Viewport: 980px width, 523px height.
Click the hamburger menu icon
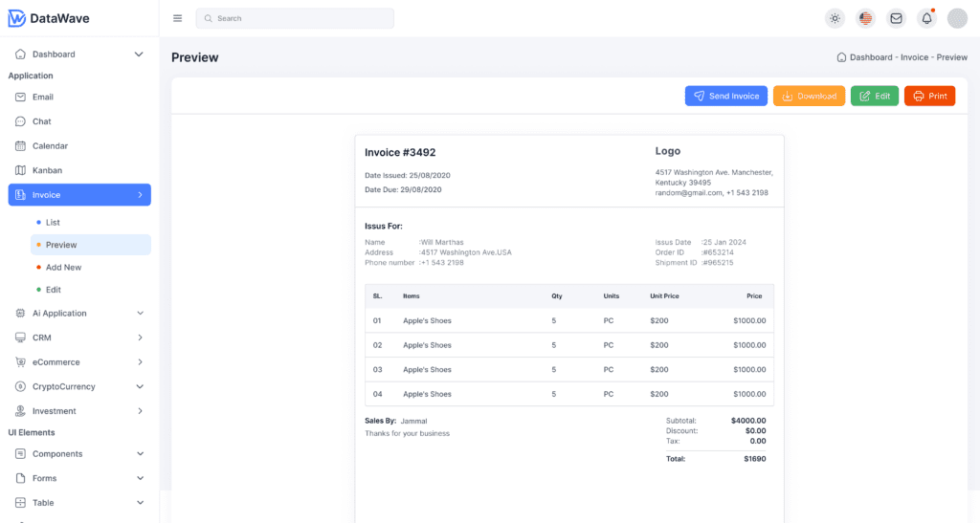click(x=177, y=18)
